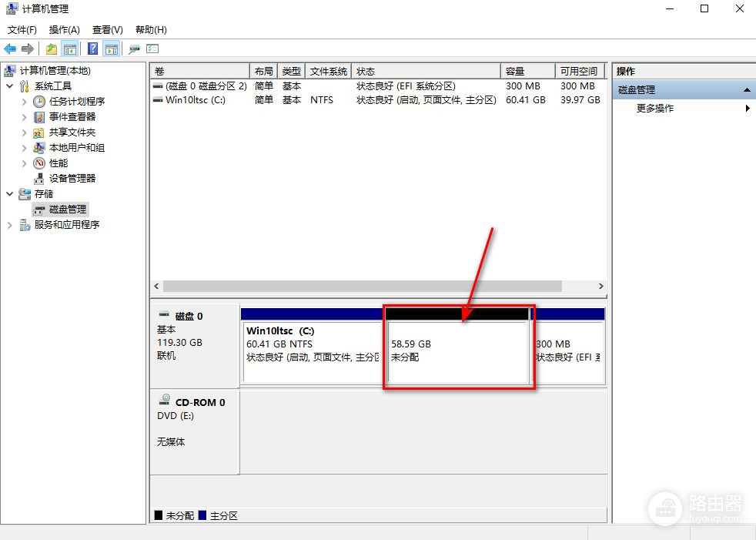Screen dimensions: 756x540
Task: Click the Forward arrow toolbar icon
Action: (28, 49)
